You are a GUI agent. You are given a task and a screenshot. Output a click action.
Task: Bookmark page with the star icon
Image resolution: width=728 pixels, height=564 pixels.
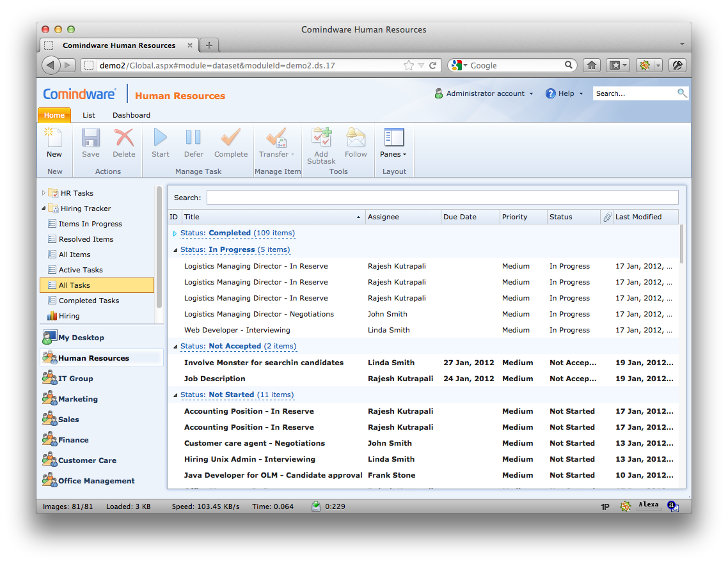point(409,65)
